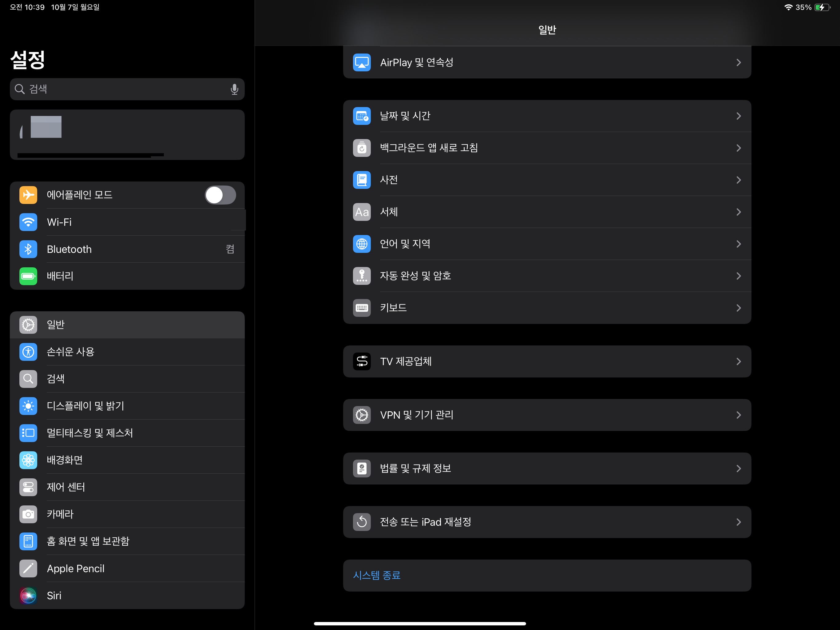Tap the 날짜 및 시간 calendar icon
Image resolution: width=840 pixels, height=630 pixels.
[362, 116]
